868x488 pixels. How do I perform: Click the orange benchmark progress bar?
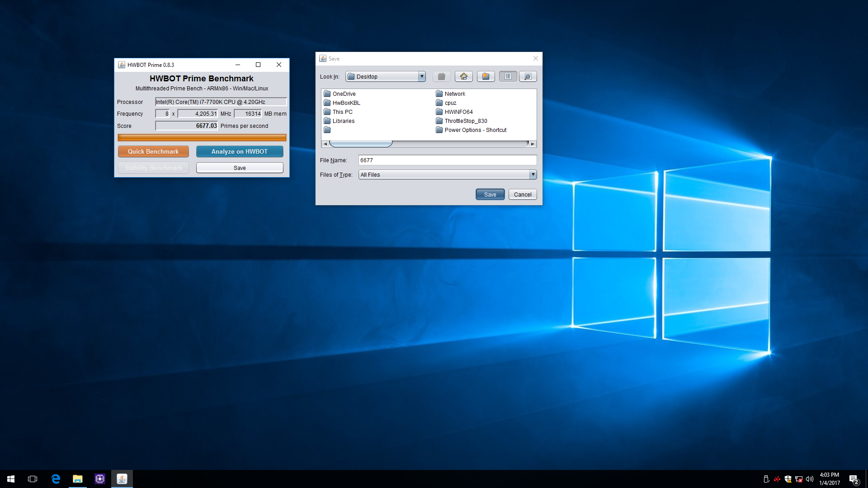point(202,137)
